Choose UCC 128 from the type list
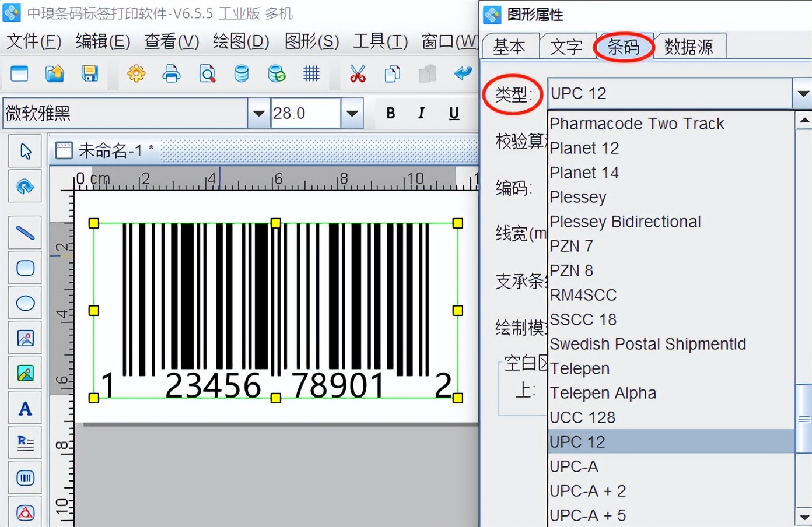 [x=582, y=417]
